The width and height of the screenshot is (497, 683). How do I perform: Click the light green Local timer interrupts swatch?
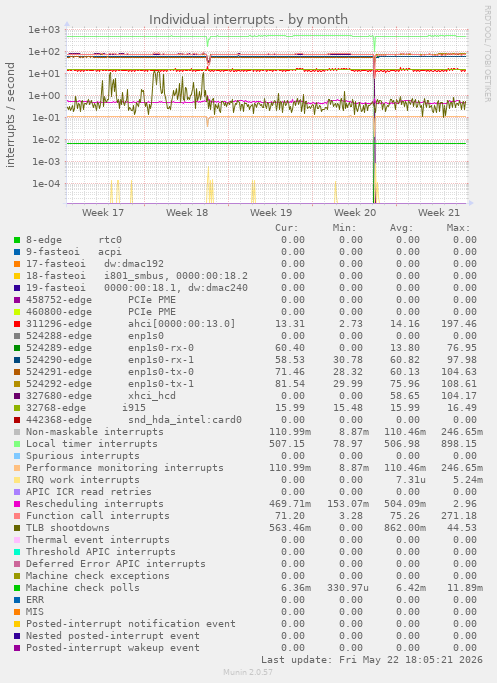(x=17, y=444)
